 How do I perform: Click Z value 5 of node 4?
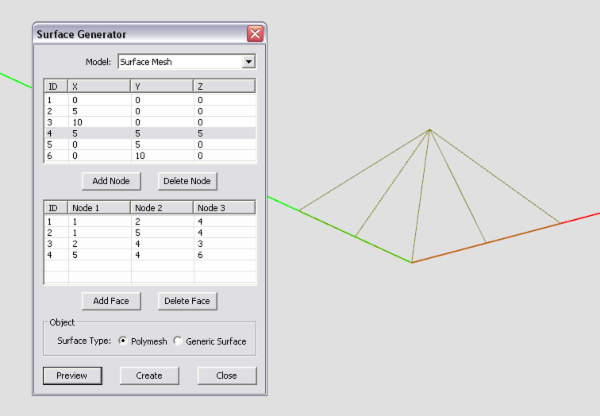coord(200,134)
